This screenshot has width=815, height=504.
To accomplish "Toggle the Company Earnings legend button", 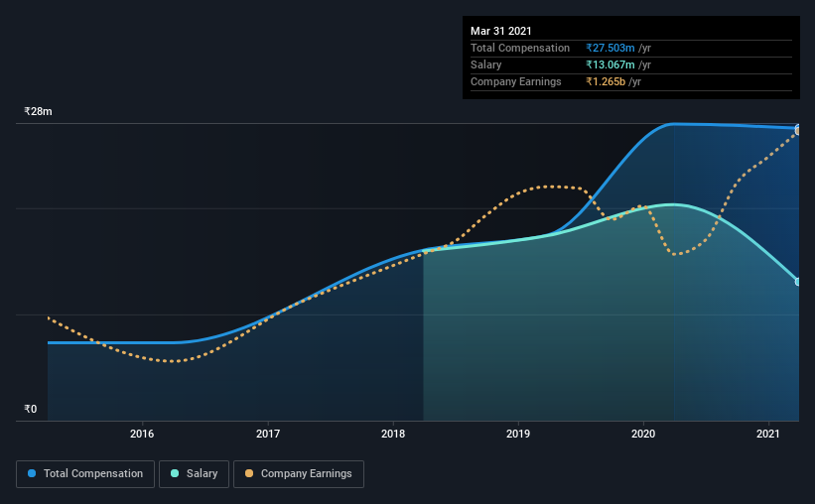I will [x=299, y=474].
